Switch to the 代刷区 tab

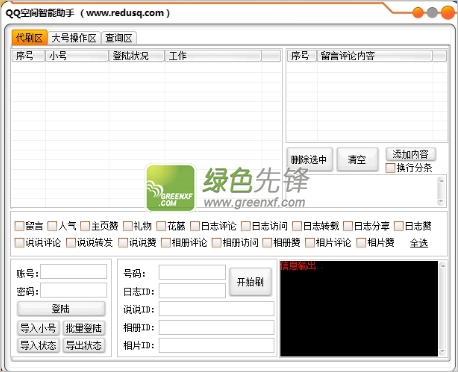(29, 38)
